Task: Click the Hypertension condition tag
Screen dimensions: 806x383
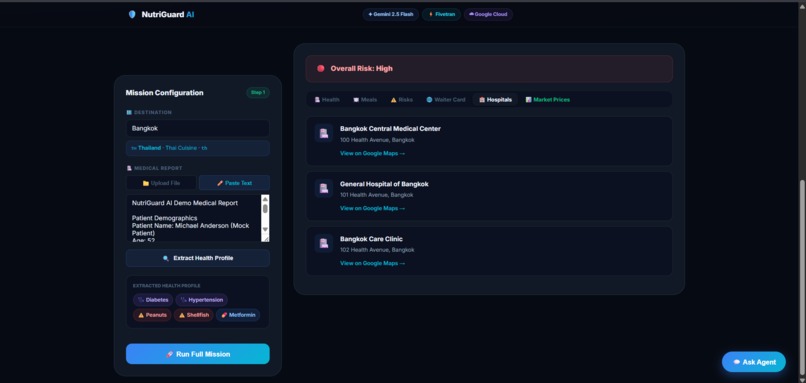Action: [x=202, y=300]
